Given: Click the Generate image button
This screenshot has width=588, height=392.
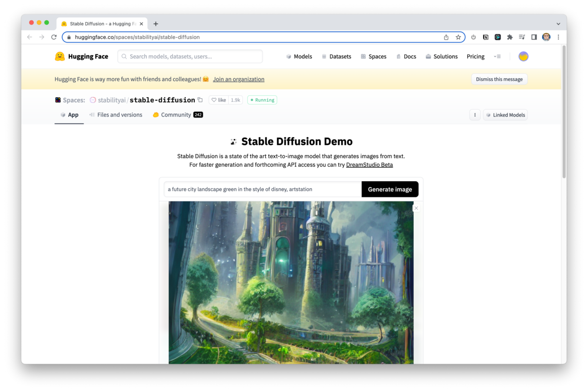Looking at the screenshot, I should (390, 189).
